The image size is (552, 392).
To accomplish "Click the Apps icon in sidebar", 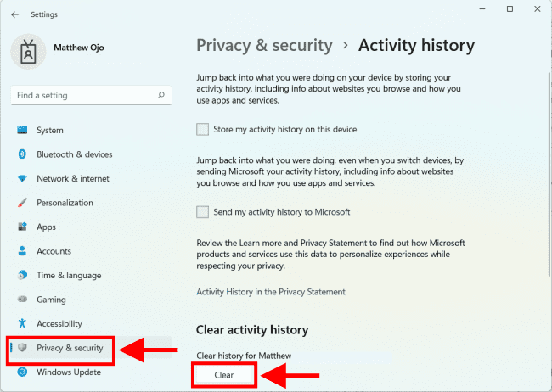I will pyautogui.click(x=22, y=227).
